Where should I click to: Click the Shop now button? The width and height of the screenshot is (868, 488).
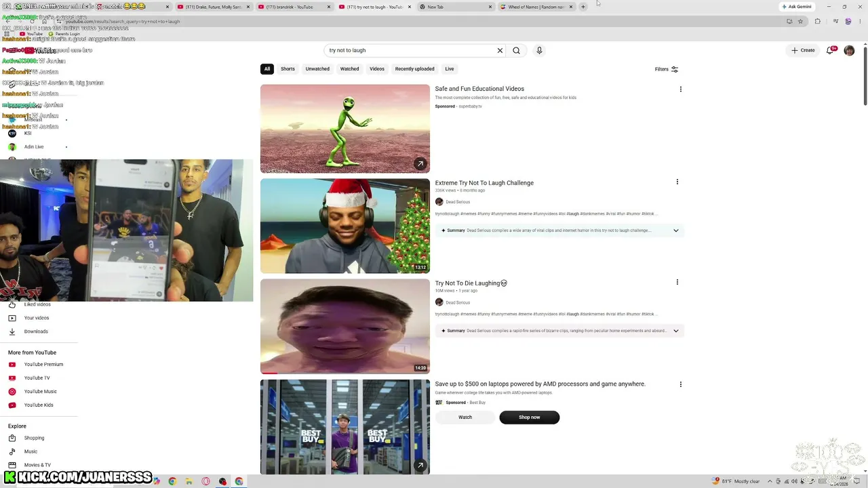pos(530,418)
